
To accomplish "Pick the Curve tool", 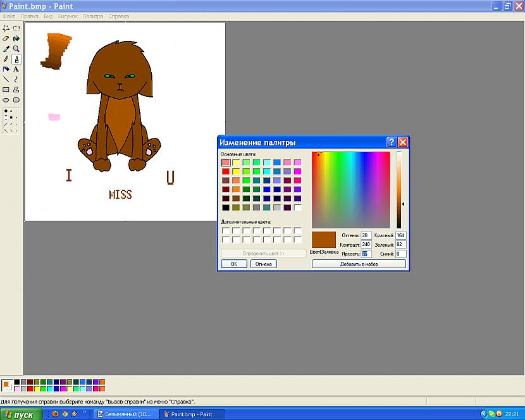I will pyautogui.click(x=16, y=79).
